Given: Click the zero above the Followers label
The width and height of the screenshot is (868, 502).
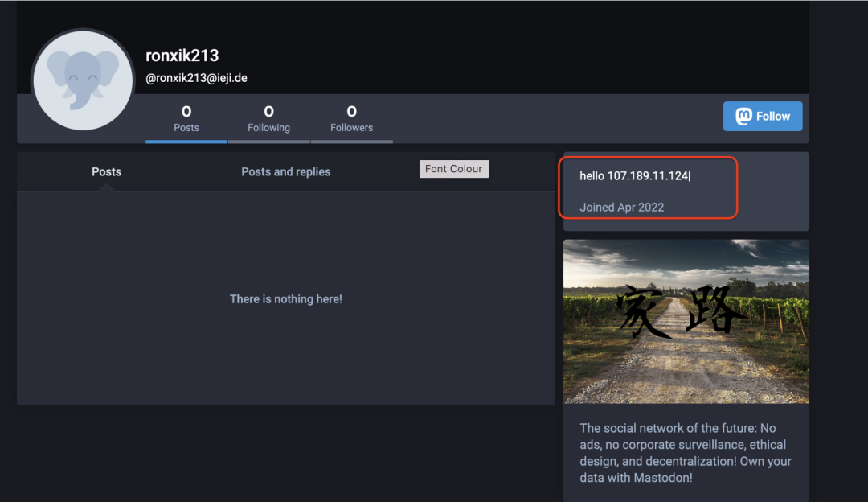Looking at the screenshot, I should (x=351, y=111).
